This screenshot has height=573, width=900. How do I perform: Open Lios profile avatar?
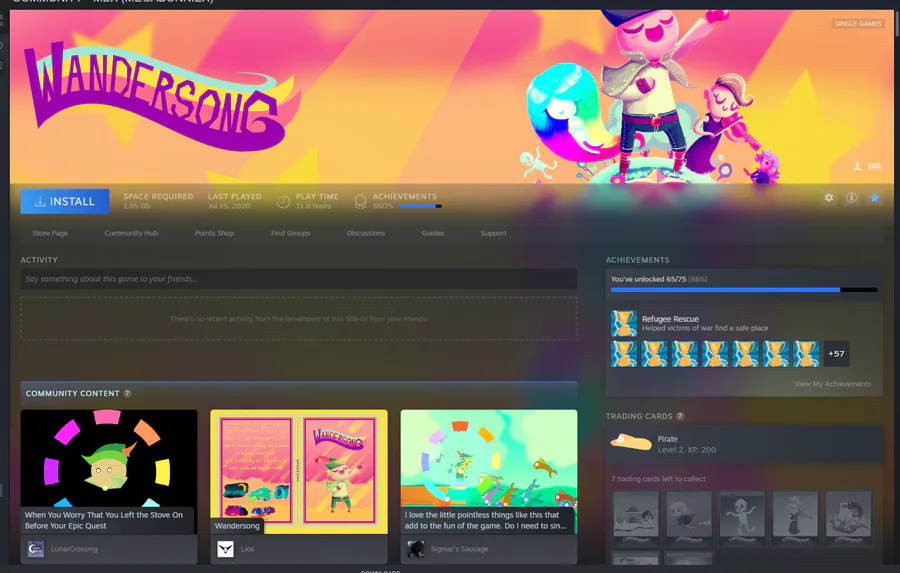[226, 549]
